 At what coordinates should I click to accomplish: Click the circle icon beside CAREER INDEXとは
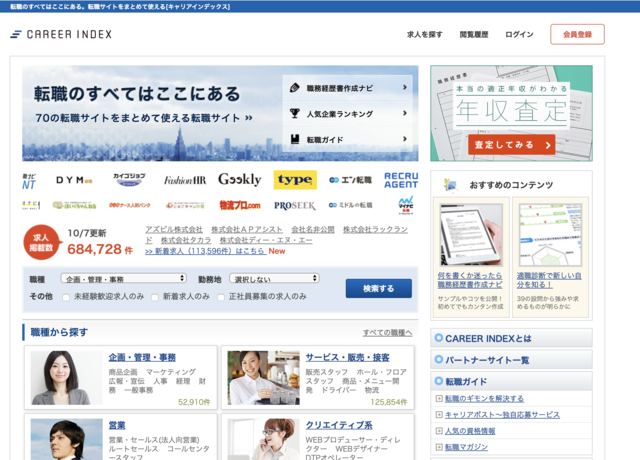tap(439, 338)
